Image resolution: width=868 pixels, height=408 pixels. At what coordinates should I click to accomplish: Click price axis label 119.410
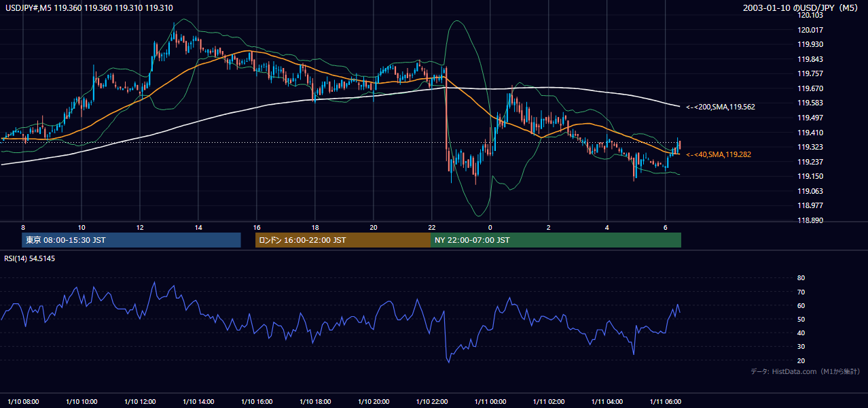coord(810,133)
